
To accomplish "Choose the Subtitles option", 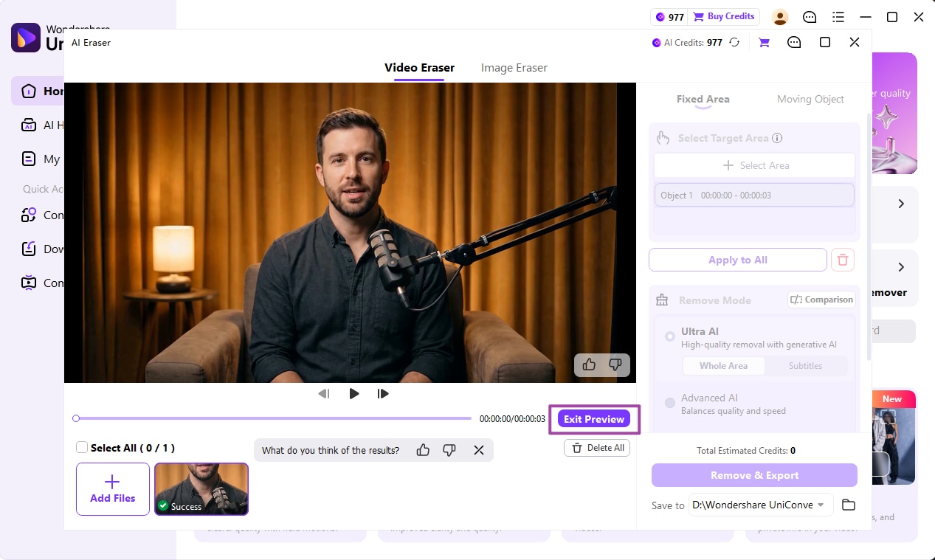I will (805, 366).
